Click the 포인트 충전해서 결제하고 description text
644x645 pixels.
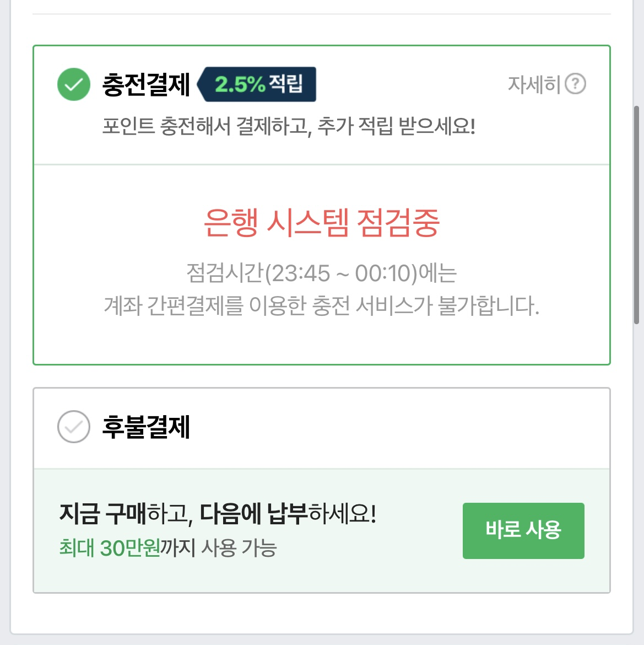click(289, 126)
